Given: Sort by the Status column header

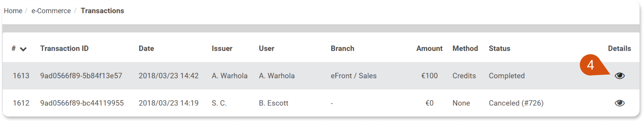Looking at the screenshot, I should click(x=499, y=48).
